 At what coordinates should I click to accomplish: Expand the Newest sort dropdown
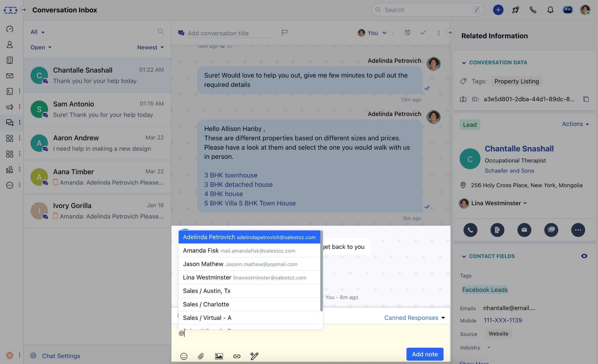[x=150, y=47]
